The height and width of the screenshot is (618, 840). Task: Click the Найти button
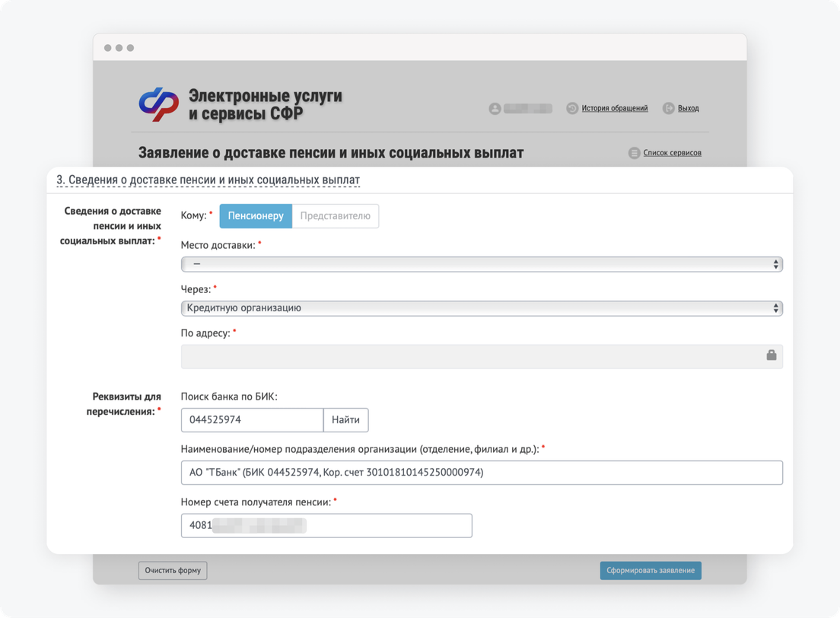[x=345, y=419]
